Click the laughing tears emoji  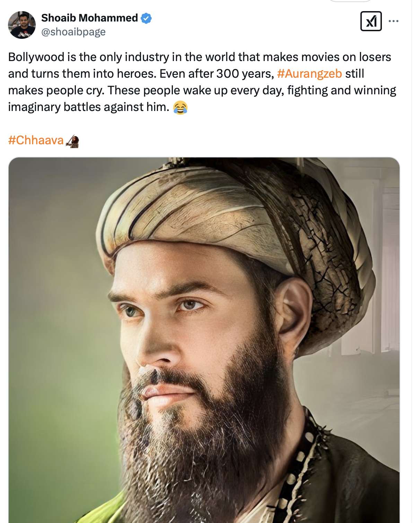tap(180, 107)
